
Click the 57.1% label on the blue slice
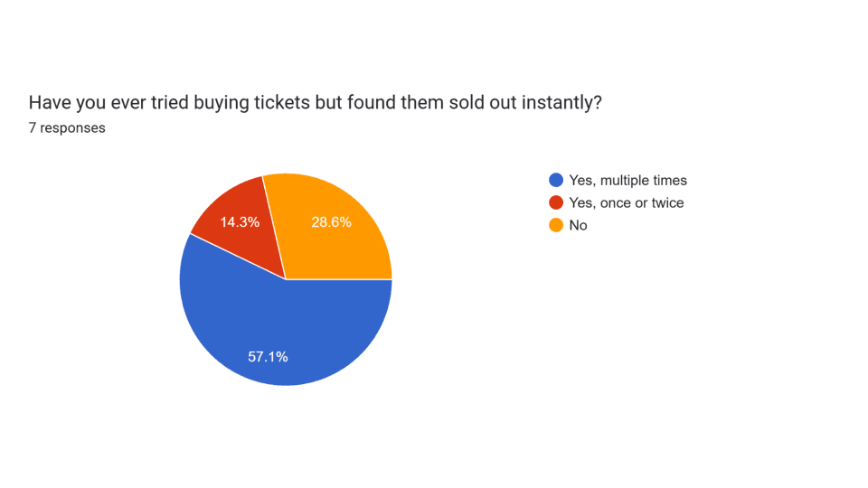(268, 357)
